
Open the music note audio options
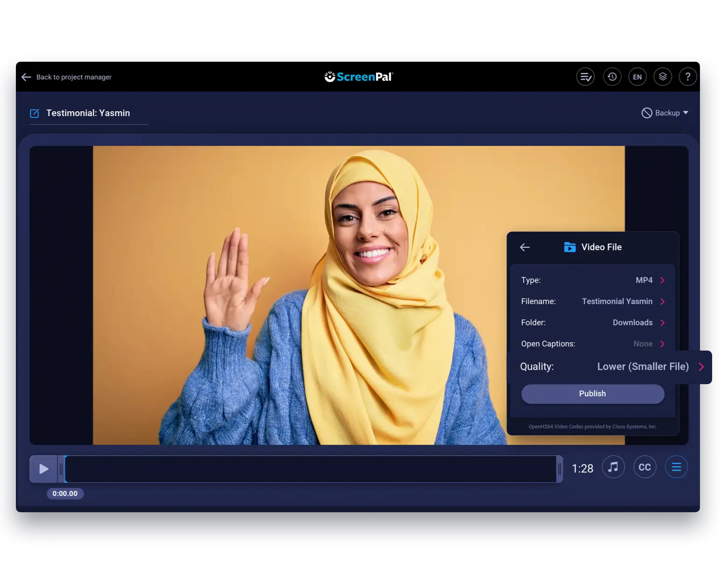613,467
